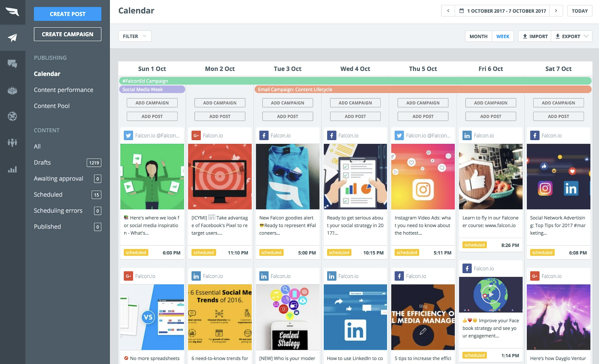Open Content performance in sidebar

63,90
